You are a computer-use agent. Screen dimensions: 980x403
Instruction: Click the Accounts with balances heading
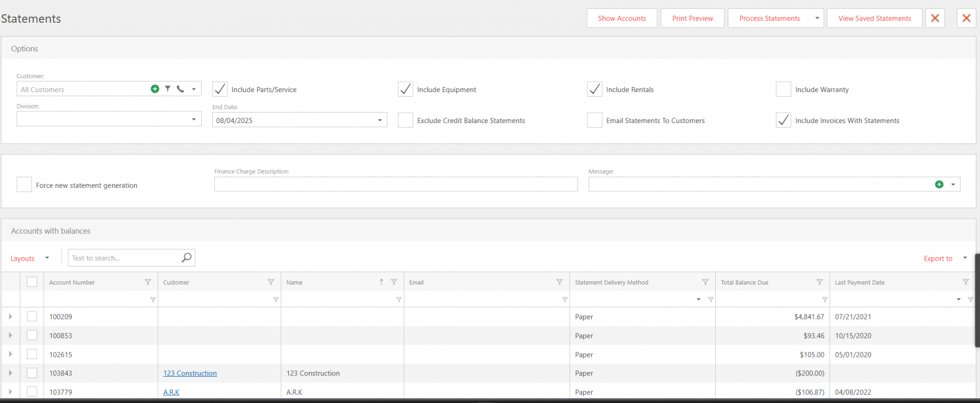(51, 231)
